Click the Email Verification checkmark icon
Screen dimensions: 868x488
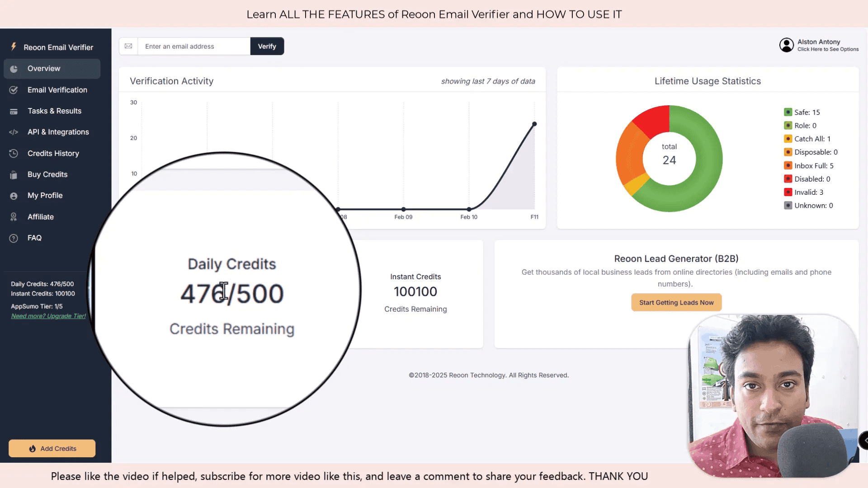(x=14, y=90)
